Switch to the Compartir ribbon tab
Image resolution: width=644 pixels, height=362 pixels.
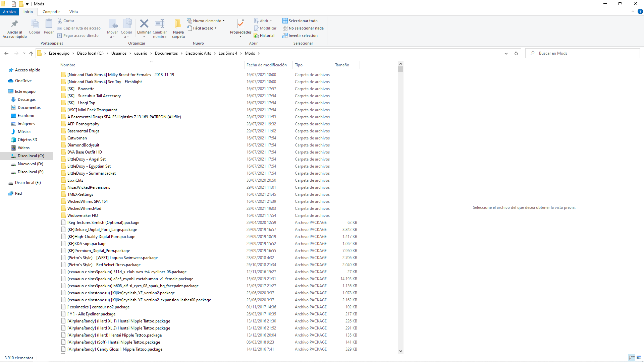[51, 12]
